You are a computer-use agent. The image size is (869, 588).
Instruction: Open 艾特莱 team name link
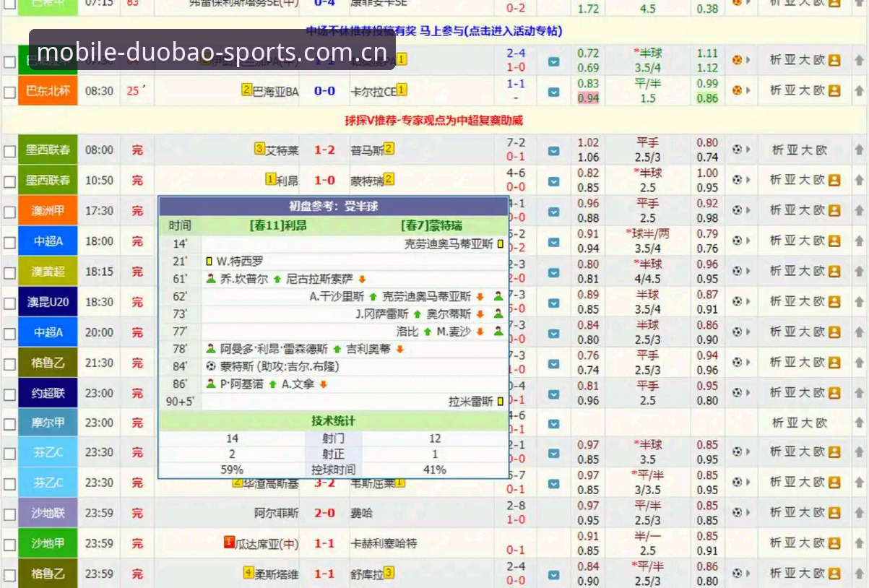point(282,150)
